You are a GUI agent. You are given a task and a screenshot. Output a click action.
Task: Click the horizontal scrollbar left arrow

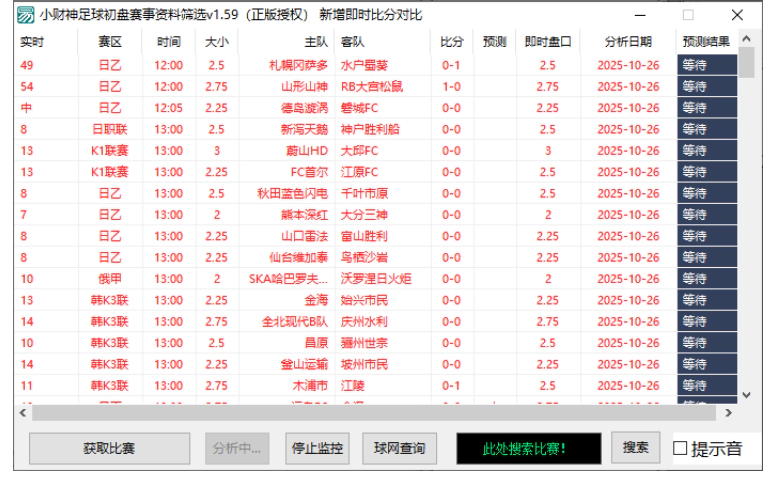tap(22, 412)
